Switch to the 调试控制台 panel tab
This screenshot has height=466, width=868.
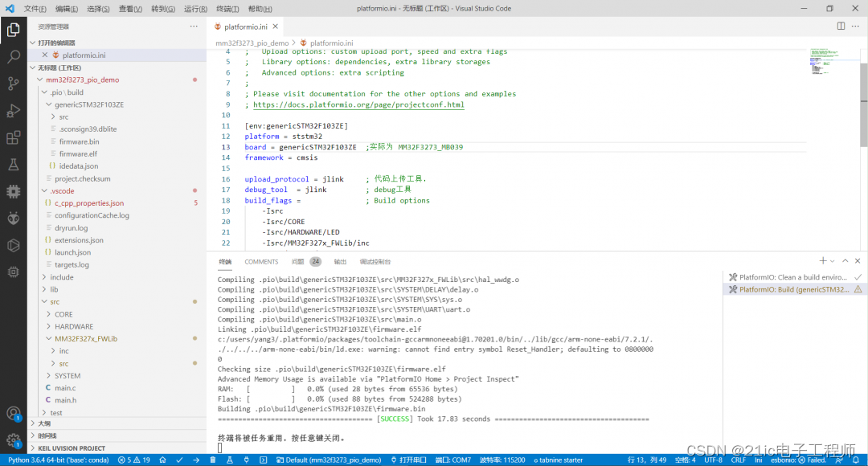coord(375,261)
